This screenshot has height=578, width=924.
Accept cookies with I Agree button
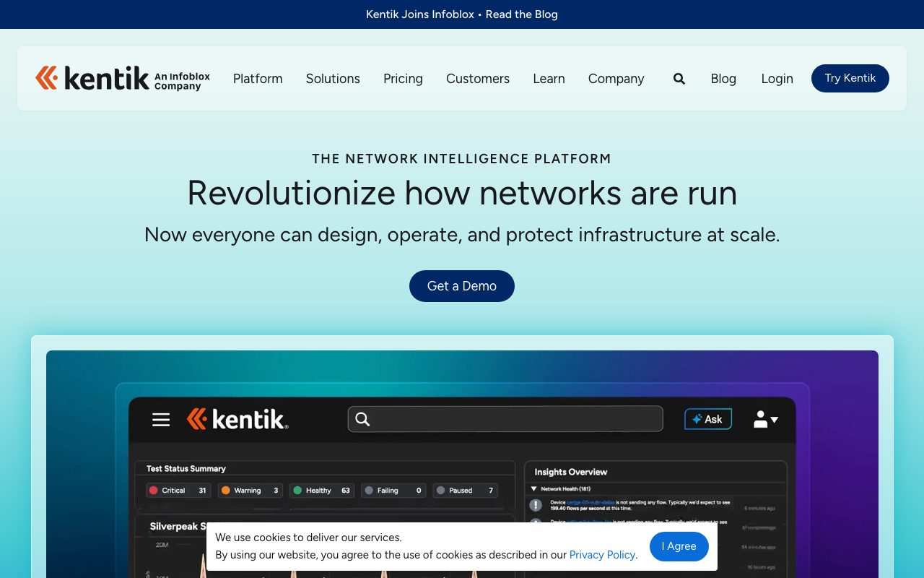(679, 546)
